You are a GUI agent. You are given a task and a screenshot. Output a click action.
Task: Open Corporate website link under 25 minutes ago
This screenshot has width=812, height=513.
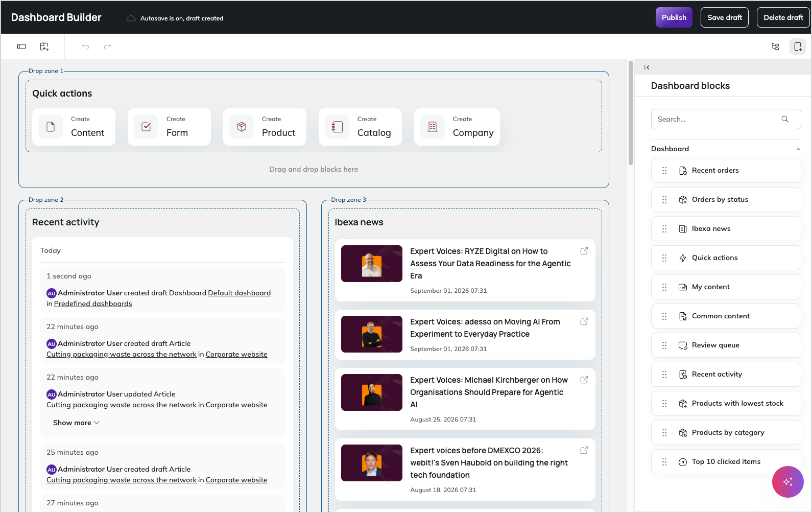tap(236, 480)
